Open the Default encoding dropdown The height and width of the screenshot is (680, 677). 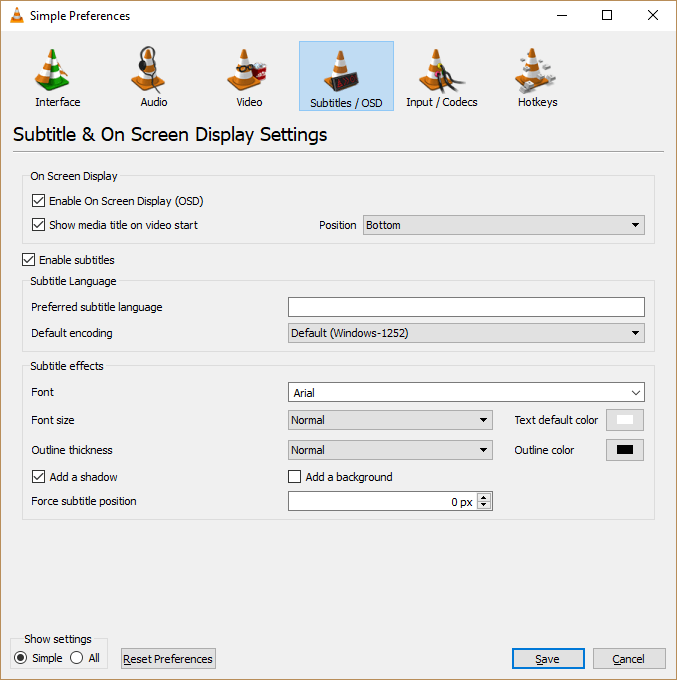pyautogui.click(x=466, y=333)
